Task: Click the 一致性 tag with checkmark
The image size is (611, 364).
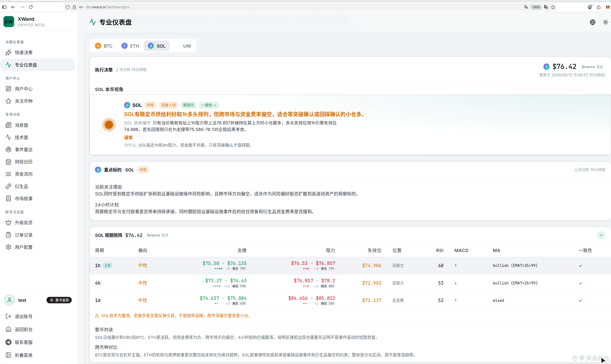Action: [x=209, y=105]
